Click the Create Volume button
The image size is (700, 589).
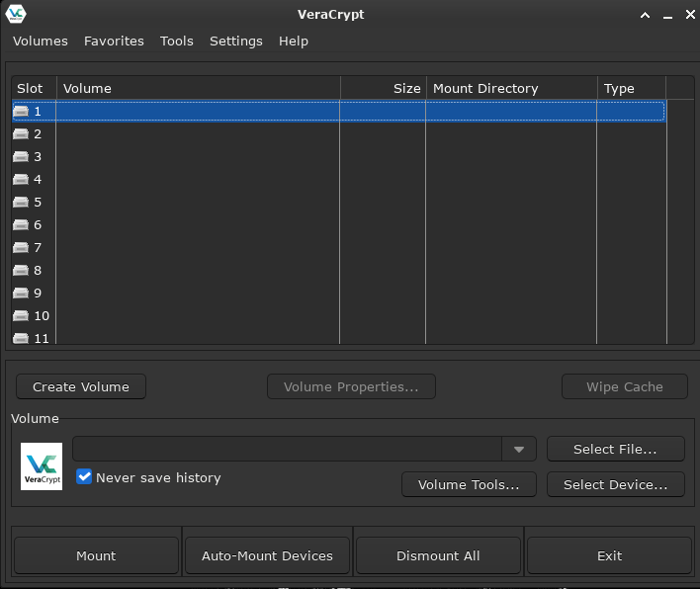(81, 386)
